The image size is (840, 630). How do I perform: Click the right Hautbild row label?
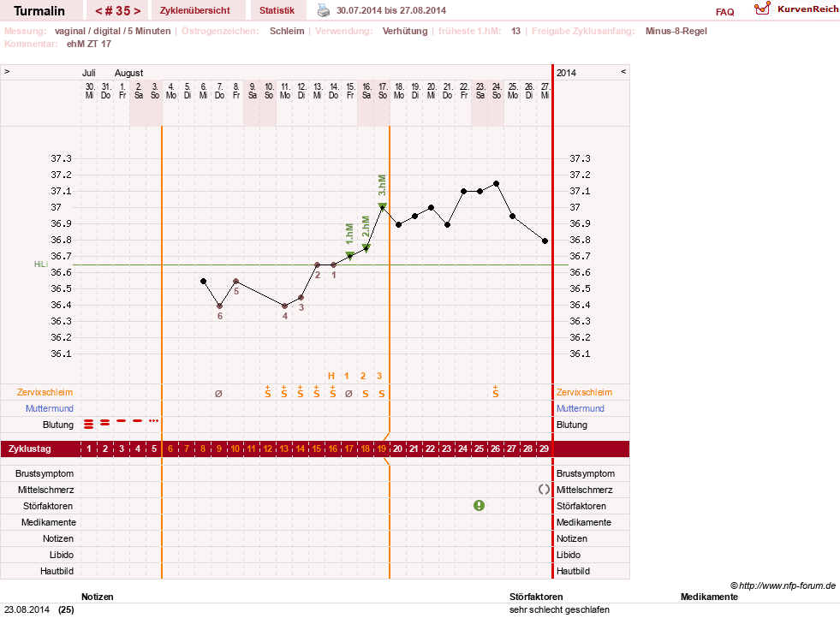[573, 571]
